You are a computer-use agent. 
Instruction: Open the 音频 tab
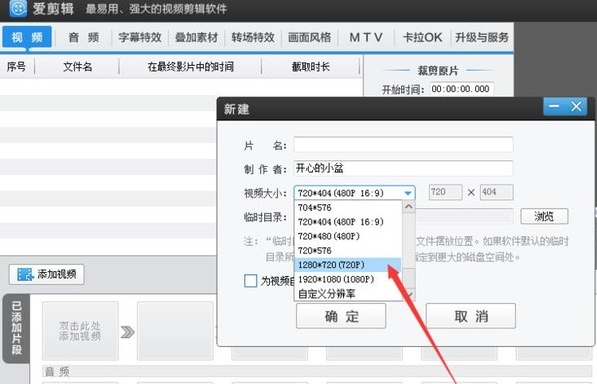(84, 37)
